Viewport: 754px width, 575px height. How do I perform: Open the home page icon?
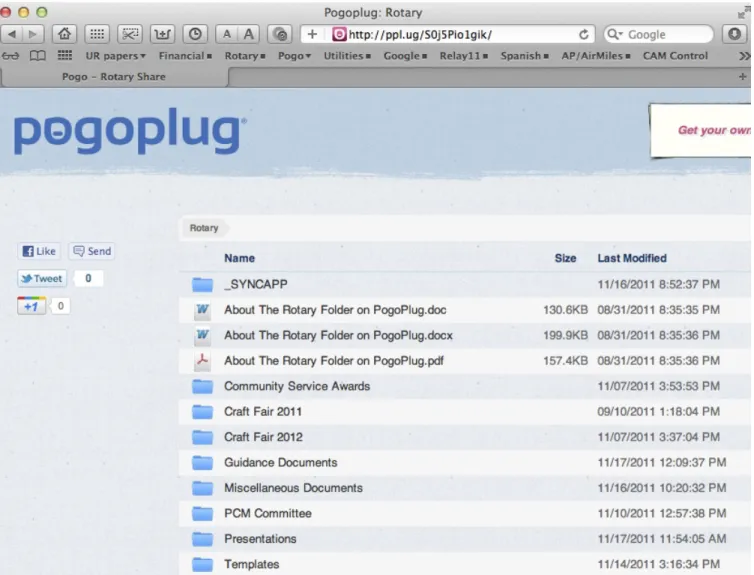[64, 34]
